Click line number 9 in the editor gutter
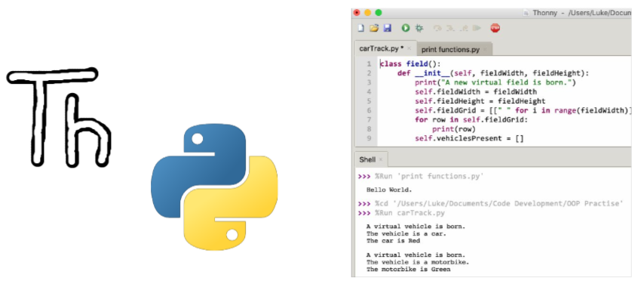Image resolution: width=644 pixels, height=287 pixels. [369, 138]
